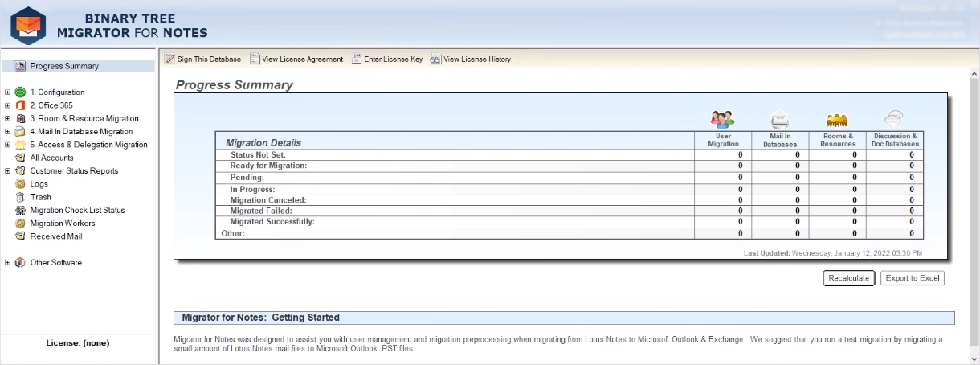Click the View License Agreement document icon
The image size is (980, 365).
pyautogui.click(x=255, y=59)
